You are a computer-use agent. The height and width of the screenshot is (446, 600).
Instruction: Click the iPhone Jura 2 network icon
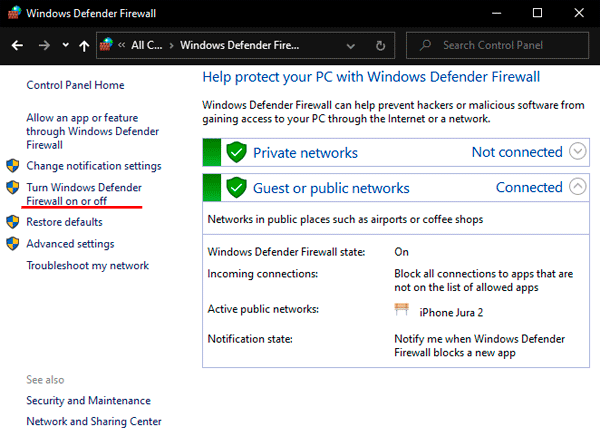(402, 311)
